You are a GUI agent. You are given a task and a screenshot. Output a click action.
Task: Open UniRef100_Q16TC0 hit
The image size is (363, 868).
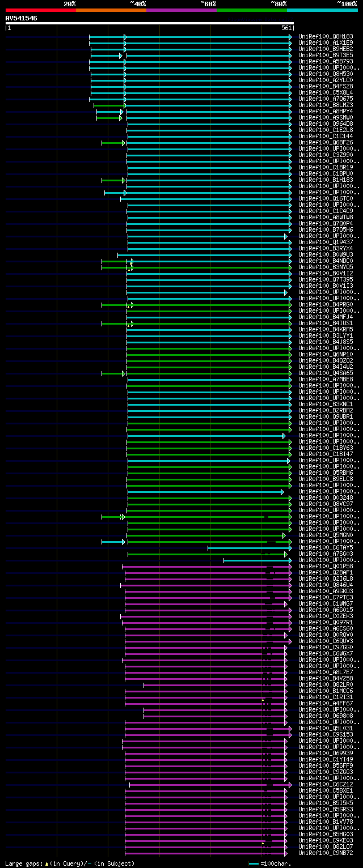(x=326, y=198)
